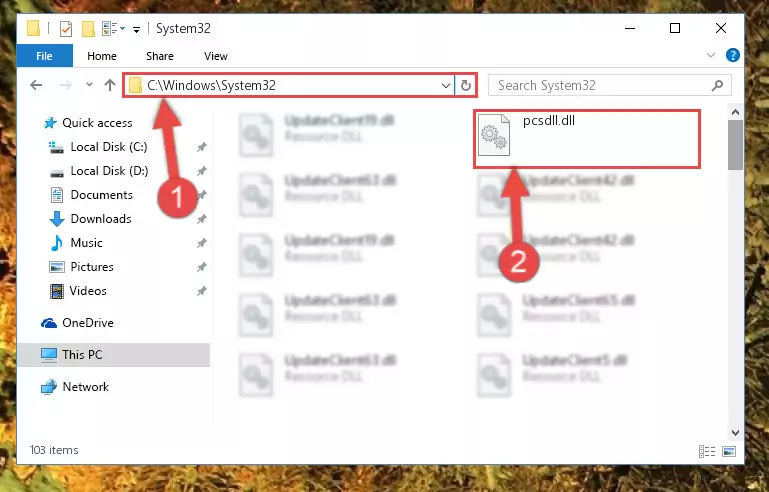This screenshot has height=492, width=769.
Task: Open the View ribbon tab
Action: [216, 56]
